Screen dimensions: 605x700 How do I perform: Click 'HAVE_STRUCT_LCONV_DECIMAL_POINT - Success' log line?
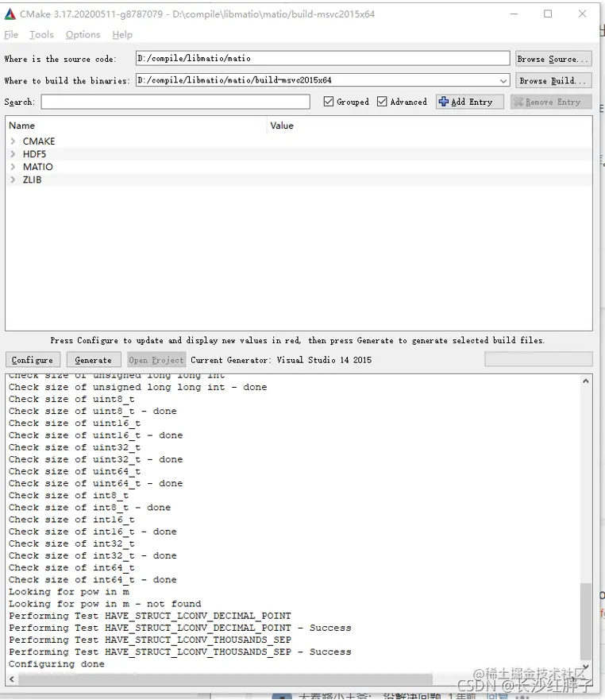pos(180,628)
